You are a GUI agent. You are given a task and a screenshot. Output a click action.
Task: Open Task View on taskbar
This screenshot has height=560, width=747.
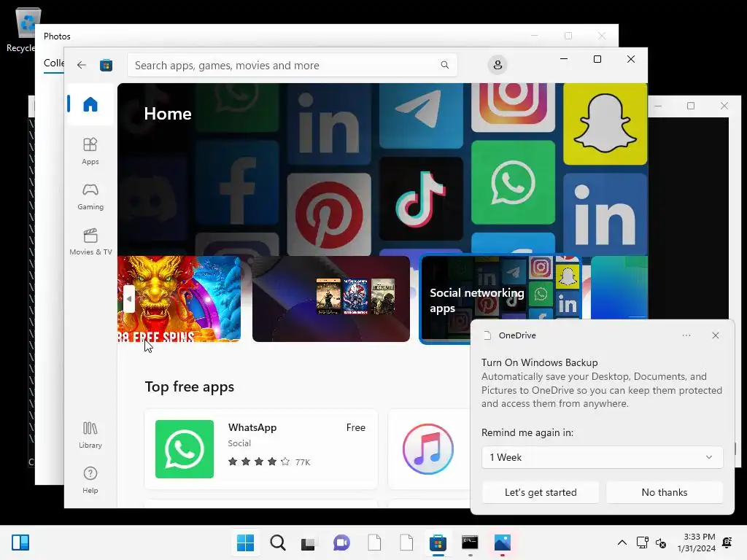point(308,542)
